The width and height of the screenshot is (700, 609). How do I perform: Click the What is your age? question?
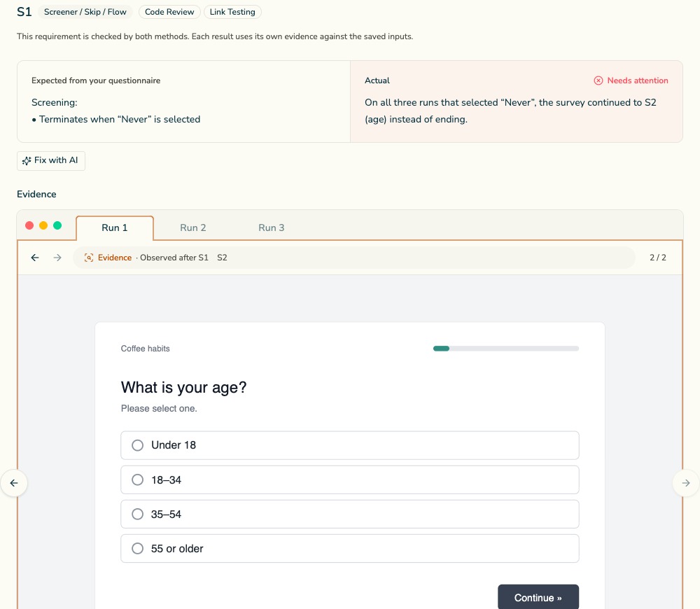[x=183, y=388]
